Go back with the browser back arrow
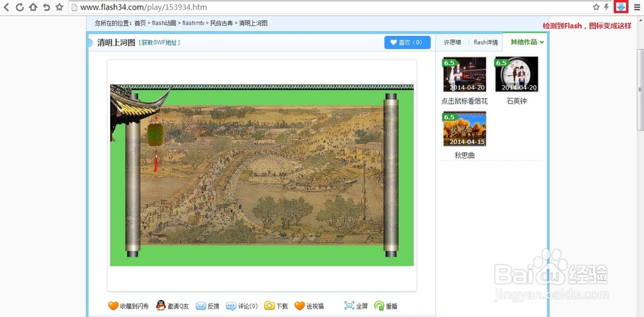644x317 pixels. click(6, 7)
